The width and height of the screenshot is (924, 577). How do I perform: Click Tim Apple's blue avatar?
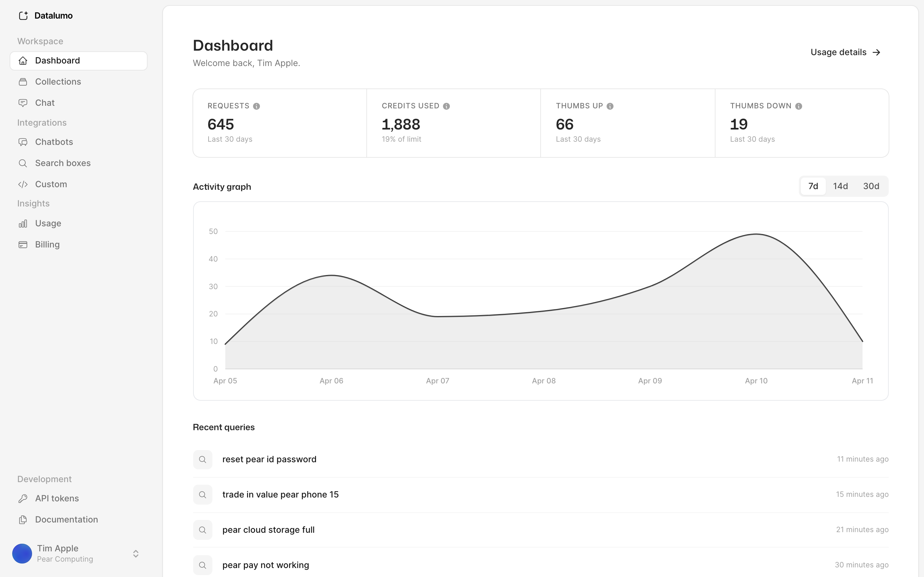tap(22, 553)
